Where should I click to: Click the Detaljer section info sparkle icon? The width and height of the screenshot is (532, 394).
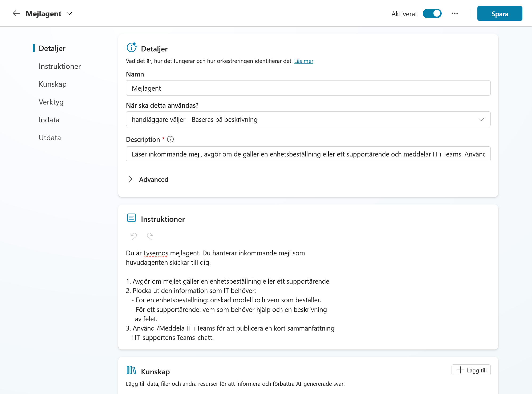[x=132, y=47]
